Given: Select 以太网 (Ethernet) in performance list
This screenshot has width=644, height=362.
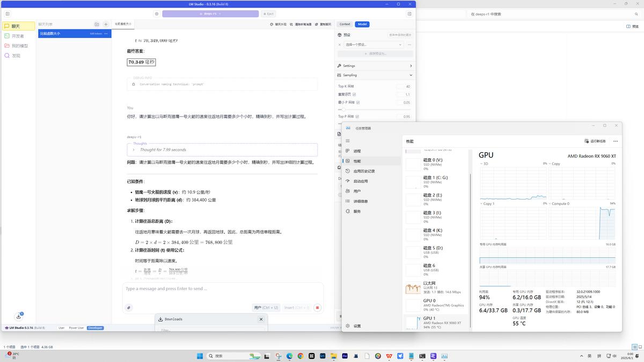Looking at the screenshot, I should point(436,287).
